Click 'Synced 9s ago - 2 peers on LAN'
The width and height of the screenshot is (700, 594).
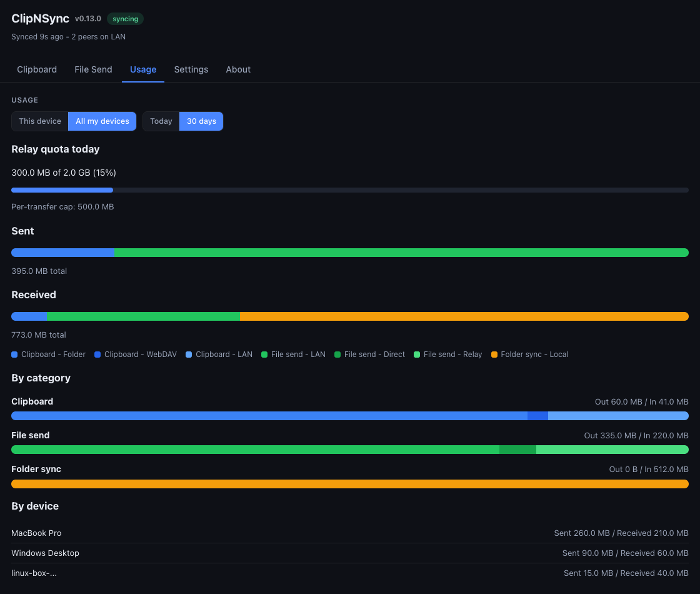[68, 37]
